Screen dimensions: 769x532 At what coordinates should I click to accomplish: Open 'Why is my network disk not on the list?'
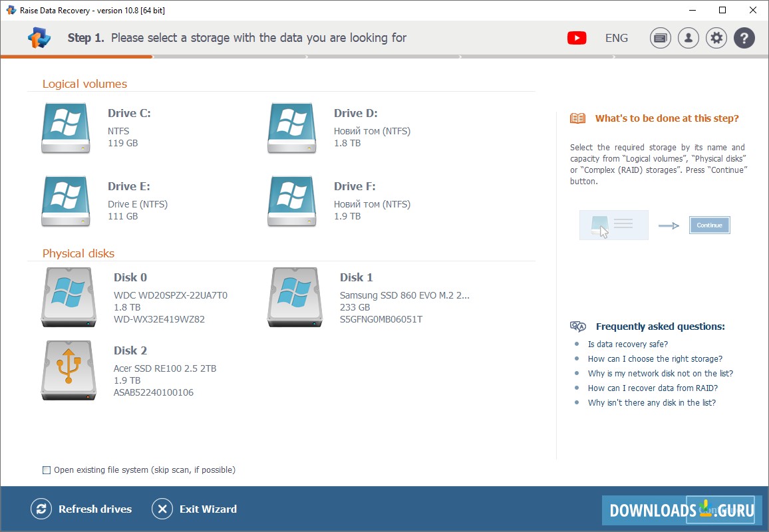click(661, 374)
